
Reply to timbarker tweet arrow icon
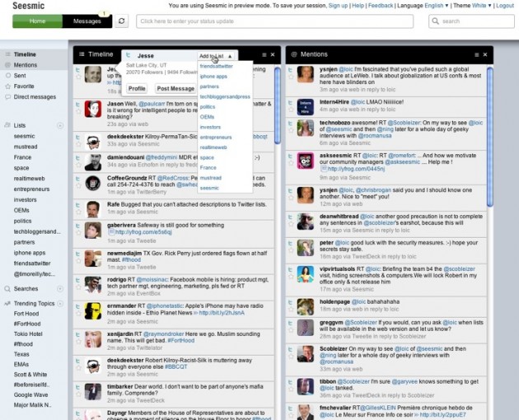(77, 387)
